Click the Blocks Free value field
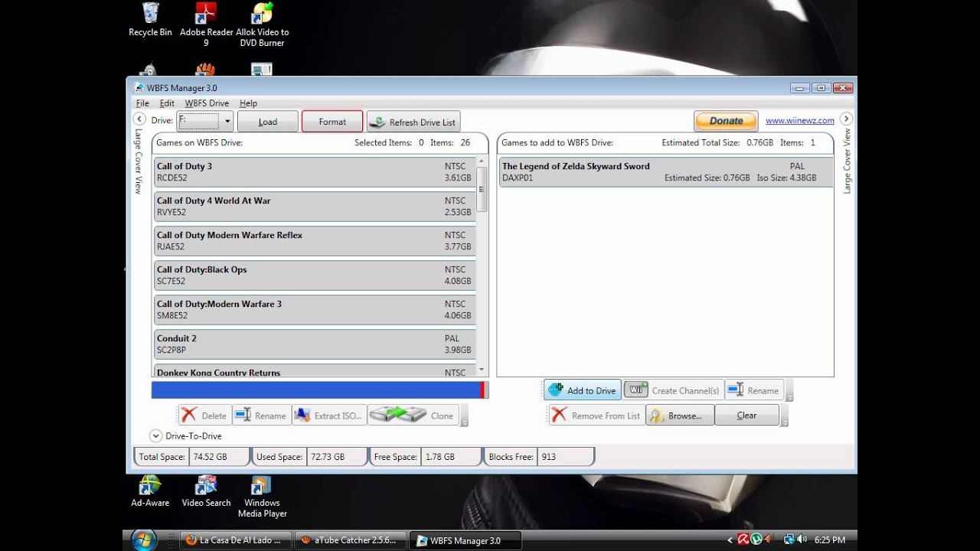Image resolution: width=980 pixels, height=551 pixels. point(565,457)
